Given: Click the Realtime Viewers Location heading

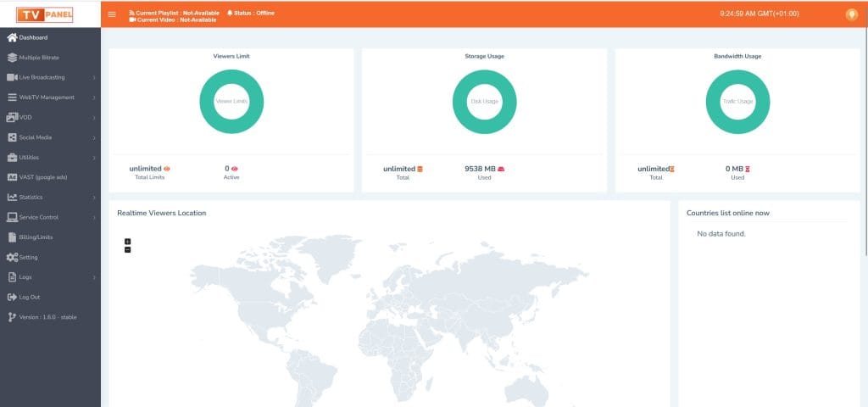Looking at the screenshot, I should click(162, 213).
